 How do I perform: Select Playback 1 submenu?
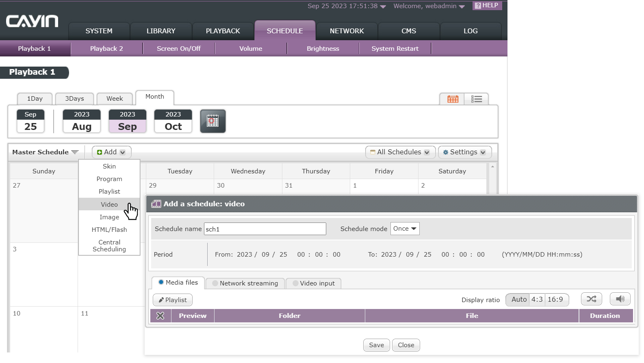click(35, 48)
